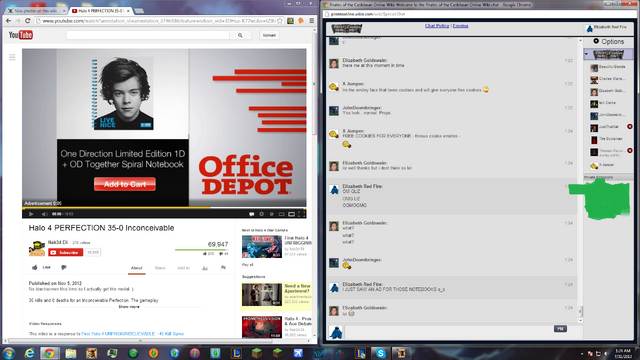Click the YouTube address bar URL

click(x=158, y=20)
